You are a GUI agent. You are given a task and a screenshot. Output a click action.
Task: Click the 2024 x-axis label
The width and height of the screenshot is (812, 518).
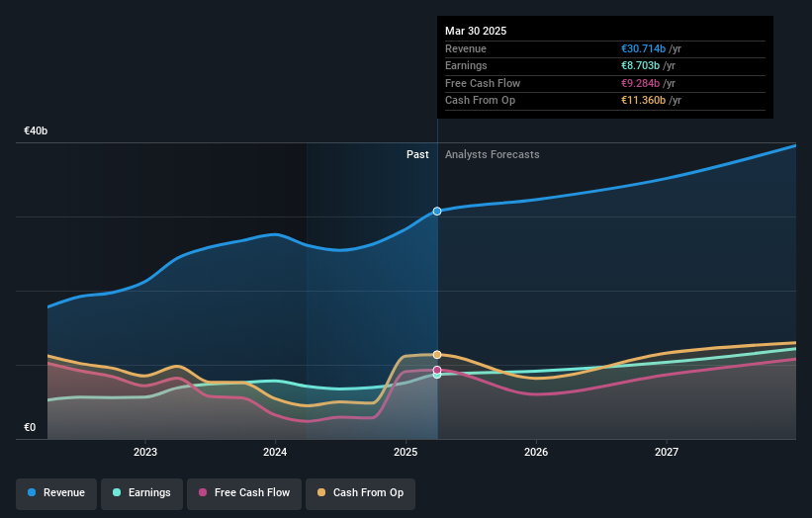tap(275, 453)
